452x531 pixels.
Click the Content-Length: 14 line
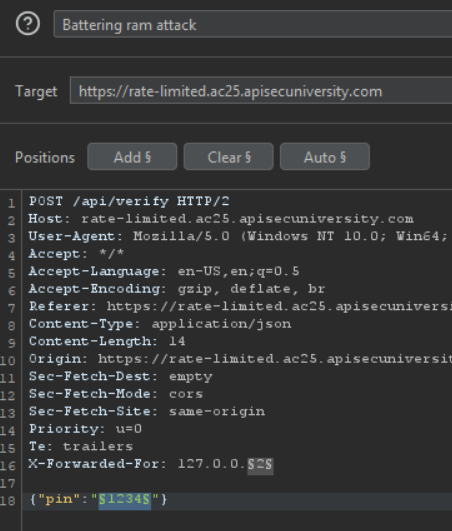pos(107,341)
